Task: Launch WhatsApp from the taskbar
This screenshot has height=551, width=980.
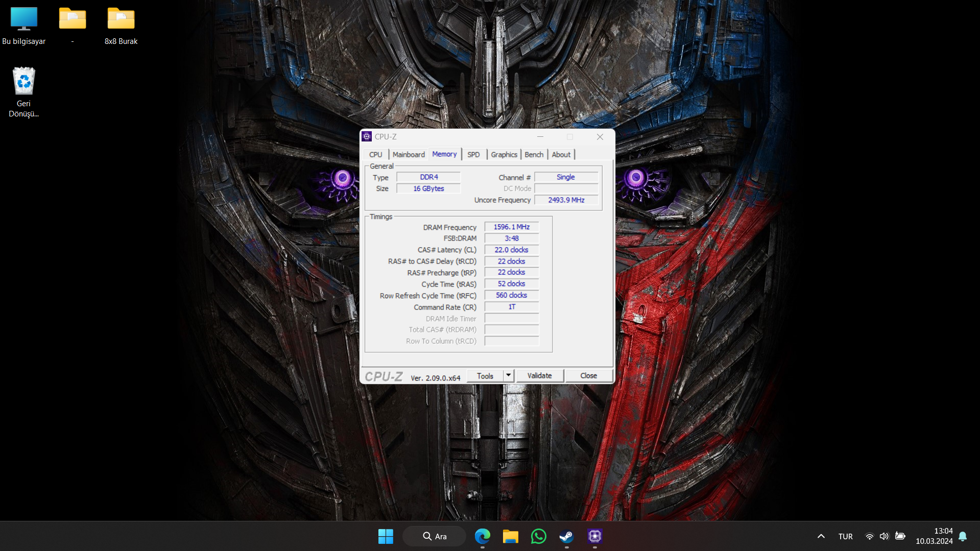Action: [538, 536]
